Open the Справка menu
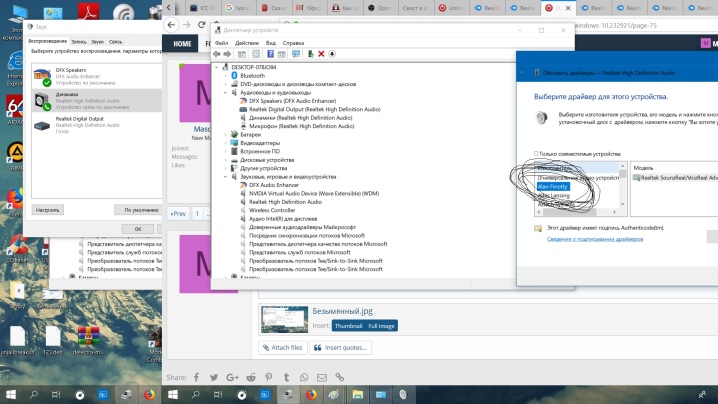The image size is (718, 404). [293, 43]
